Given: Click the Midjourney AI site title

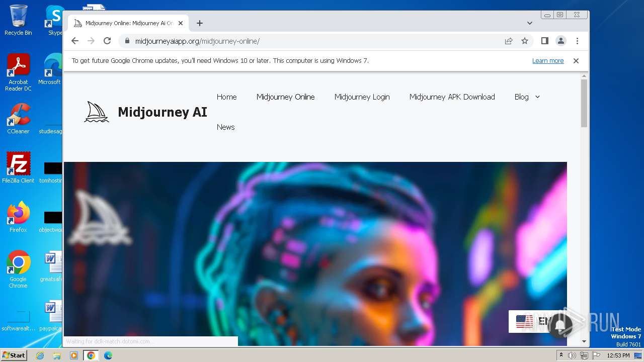Looking at the screenshot, I should coord(163,112).
